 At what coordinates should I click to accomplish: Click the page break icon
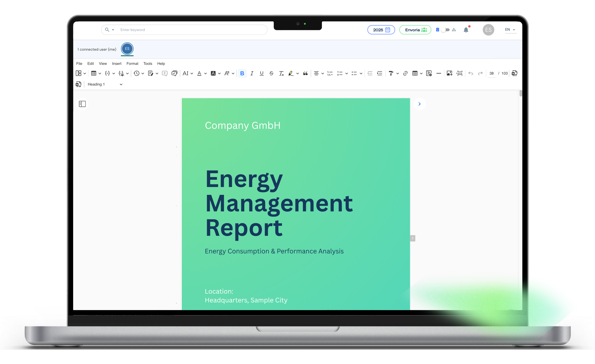(459, 73)
